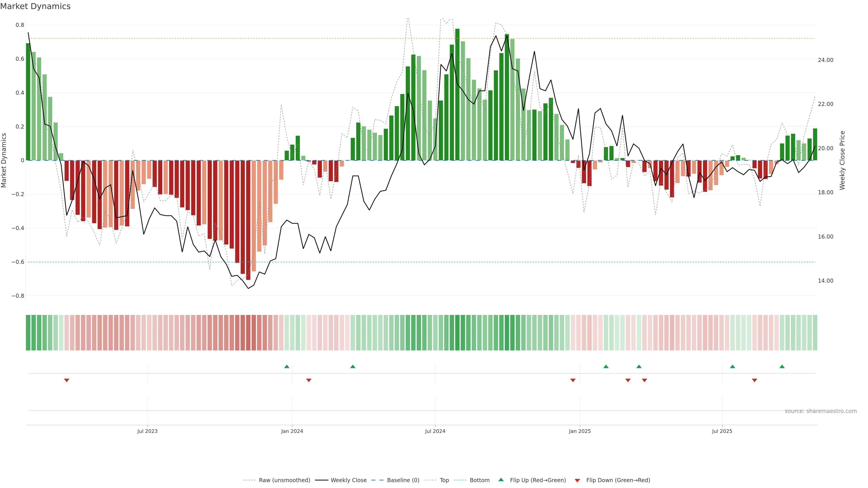
Task: Click the Weekly Close Price axis title
Action: (842, 160)
